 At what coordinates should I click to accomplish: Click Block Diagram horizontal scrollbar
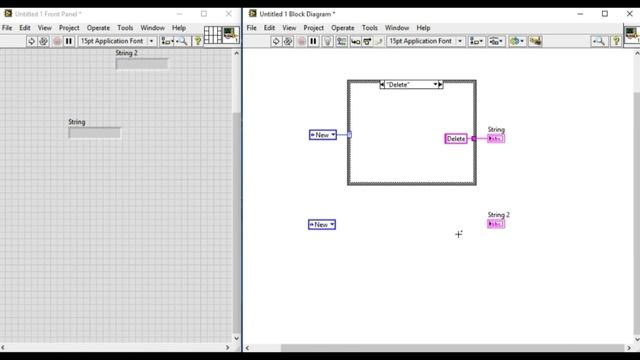point(452,348)
